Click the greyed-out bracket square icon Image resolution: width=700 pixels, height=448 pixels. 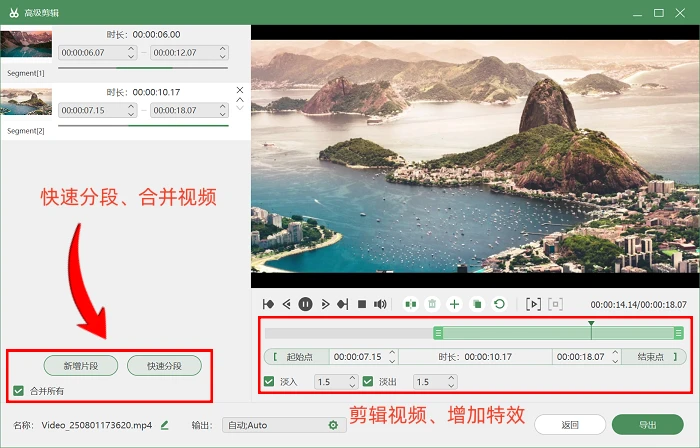pyautogui.click(x=555, y=304)
